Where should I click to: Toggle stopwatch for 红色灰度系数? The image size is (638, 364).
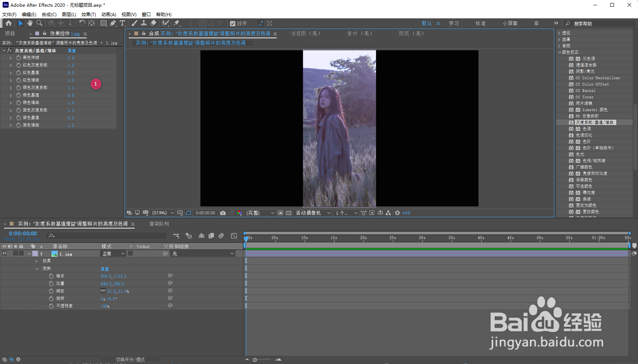click(18, 65)
